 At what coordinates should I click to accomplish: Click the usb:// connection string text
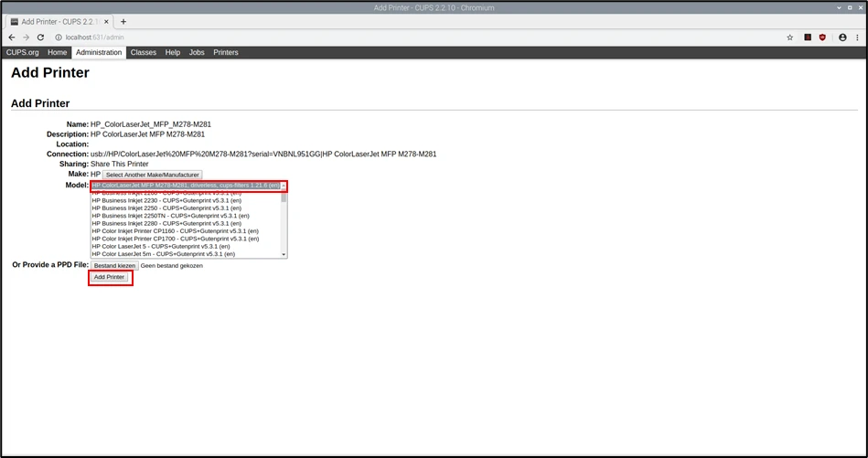coord(263,154)
